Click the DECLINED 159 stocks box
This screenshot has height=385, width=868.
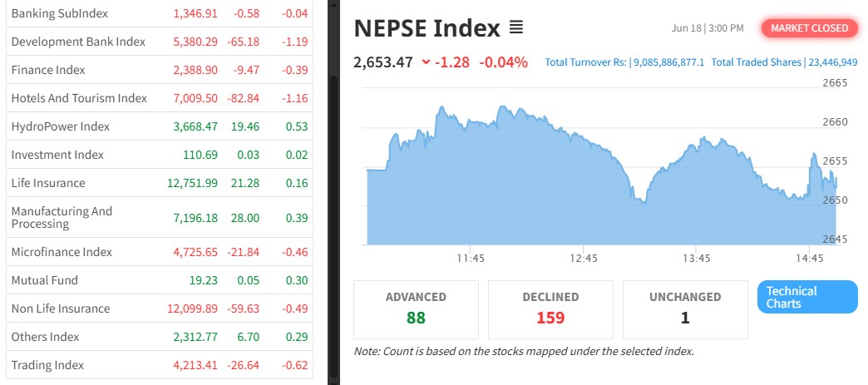point(550,308)
